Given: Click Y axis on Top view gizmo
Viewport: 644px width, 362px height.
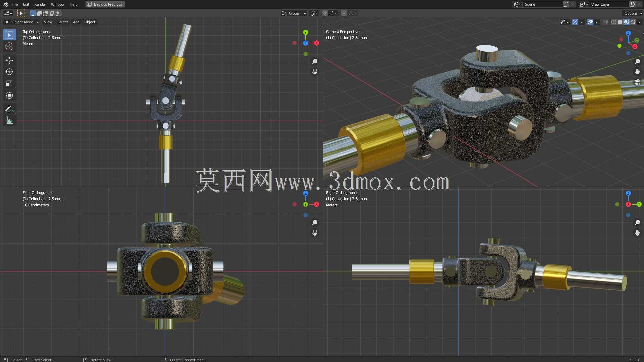Looking at the screenshot, I should tap(305, 32).
